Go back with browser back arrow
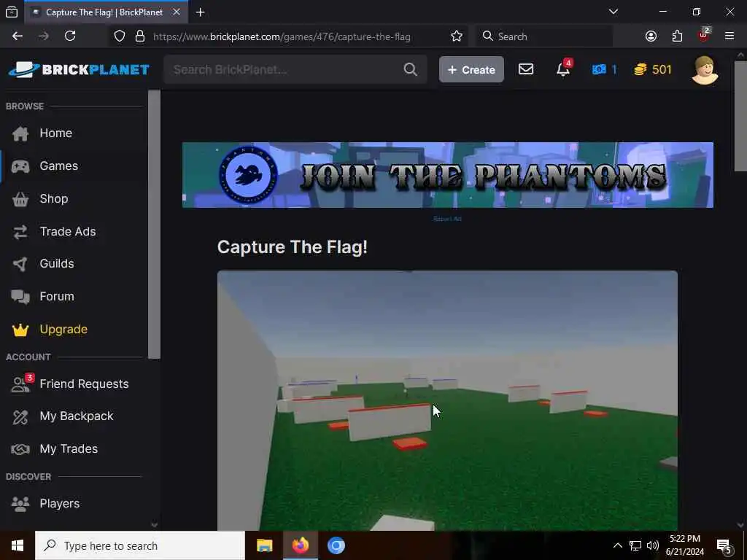The image size is (747, 560). (x=18, y=36)
